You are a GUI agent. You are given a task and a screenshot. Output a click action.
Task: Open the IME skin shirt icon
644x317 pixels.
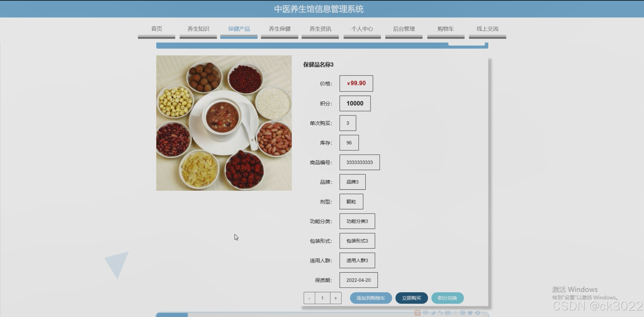click(470, 313)
